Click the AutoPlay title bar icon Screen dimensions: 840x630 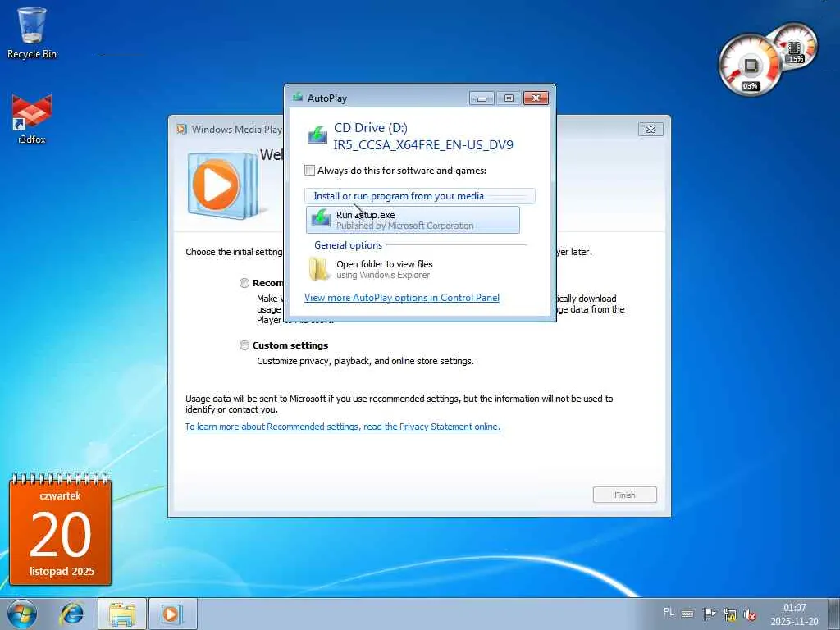[x=298, y=98]
